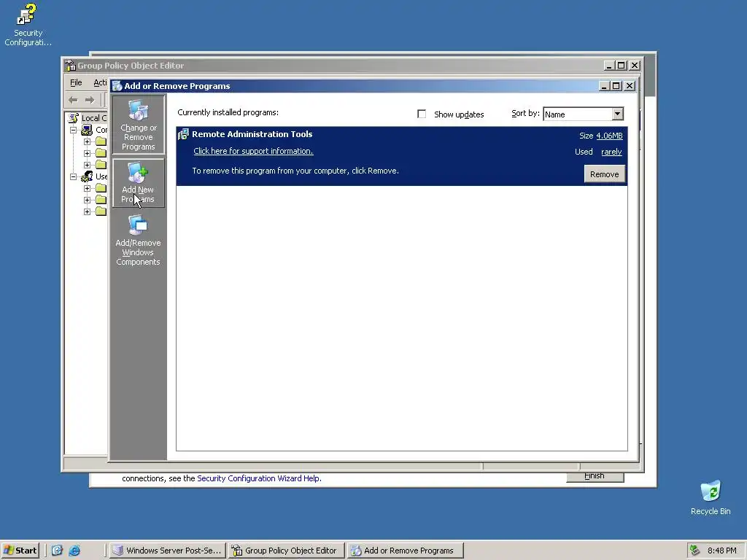Image resolution: width=747 pixels, height=560 pixels.
Task: Collapse the User Configuration tree node
Action: pos(74,176)
